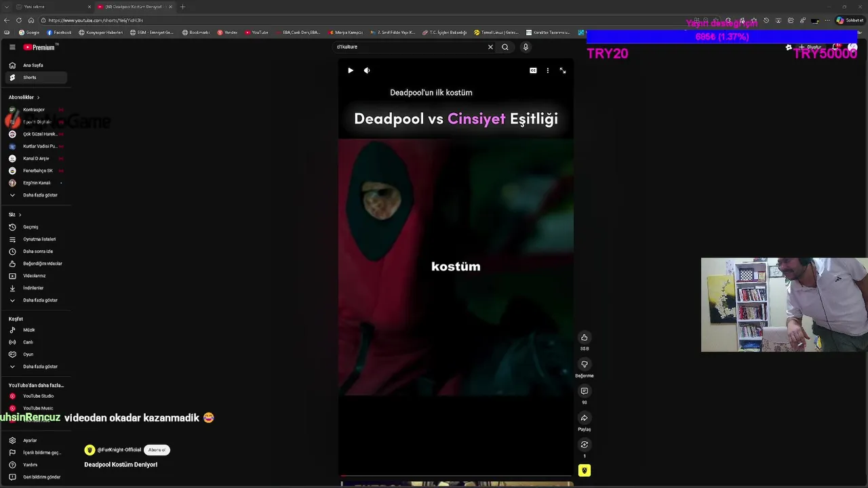Open Videolarınız page
Screen dimensions: 868x488
[x=35, y=276]
